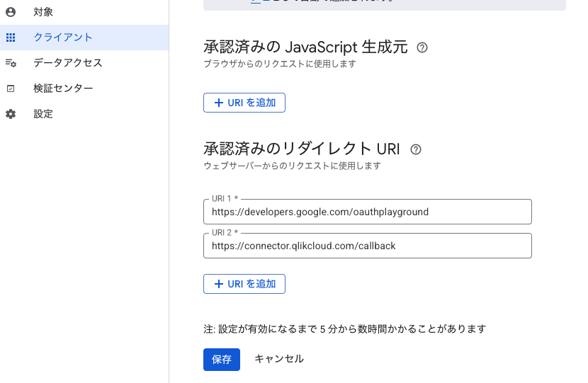Open the 対象 menu item

(43, 12)
